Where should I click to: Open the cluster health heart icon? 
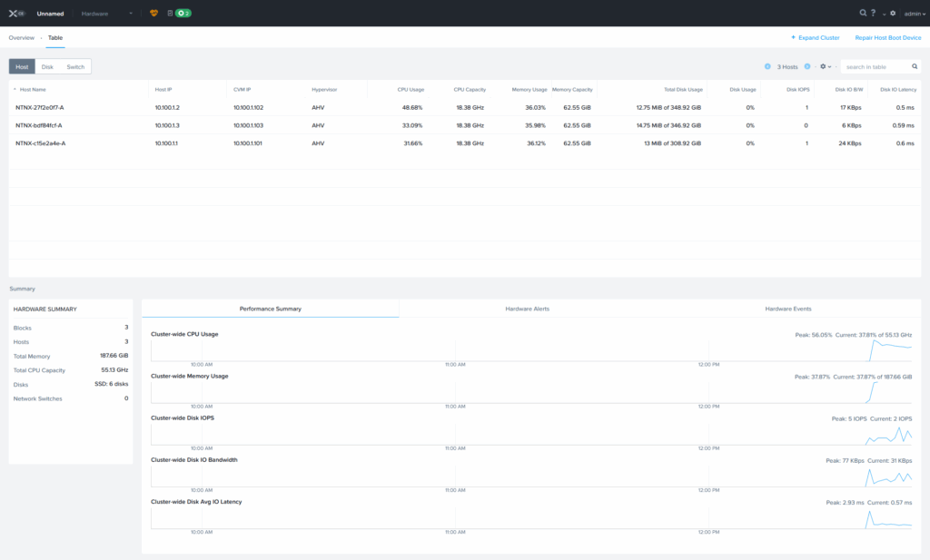click(153, 14)
